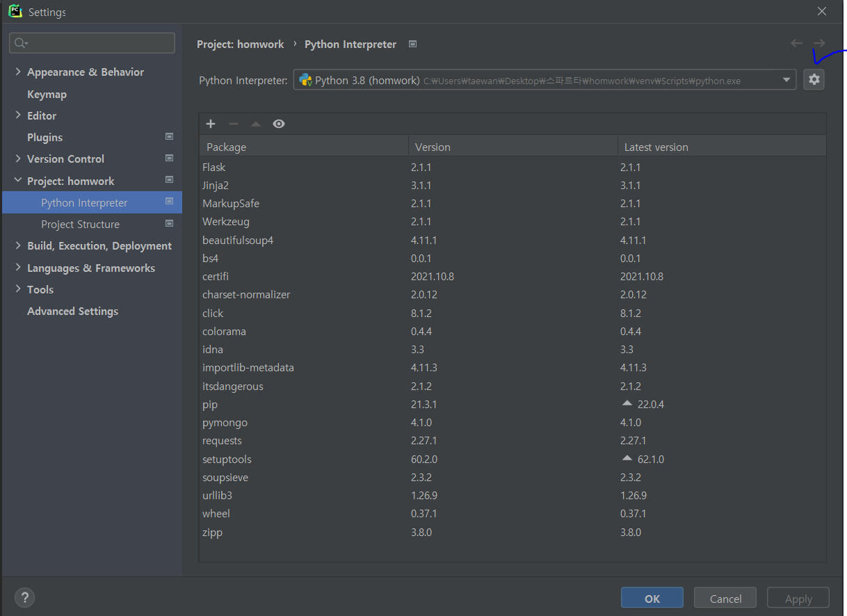847x616 pixels.
Task: Expand the Tools section
Action: pyautogui.click(x=18, y=289)
